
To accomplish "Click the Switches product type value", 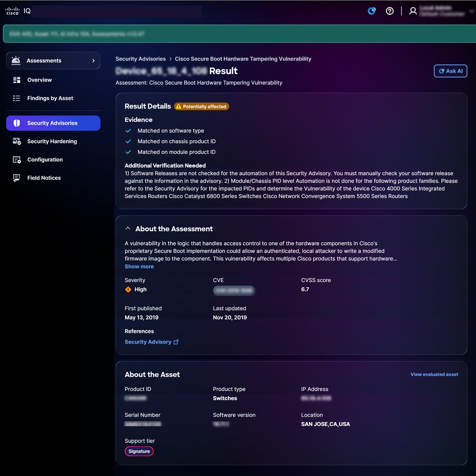I will (x=225, y=398).
